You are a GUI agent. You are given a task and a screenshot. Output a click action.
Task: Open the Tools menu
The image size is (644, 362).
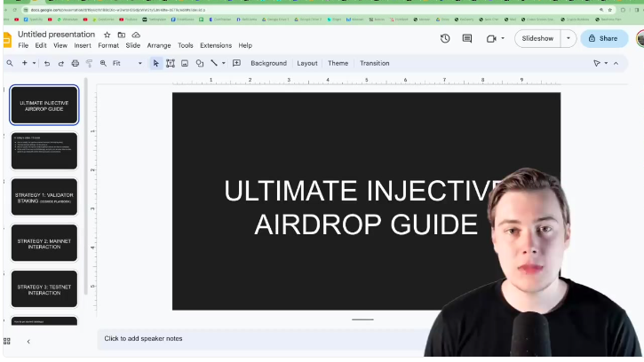186,45
